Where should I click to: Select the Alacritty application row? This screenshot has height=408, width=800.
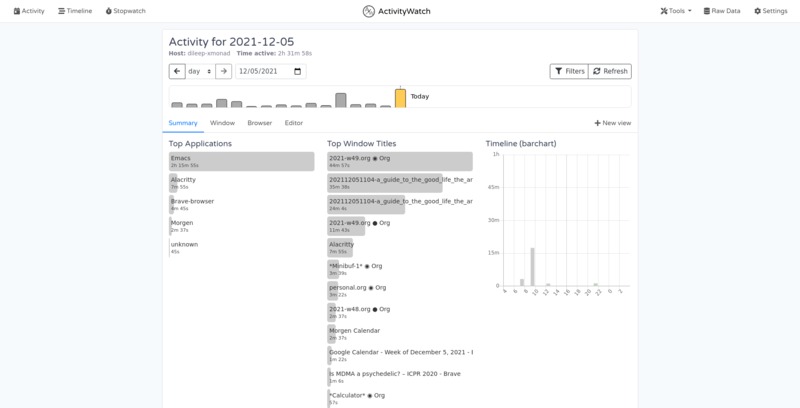[242, 183]
